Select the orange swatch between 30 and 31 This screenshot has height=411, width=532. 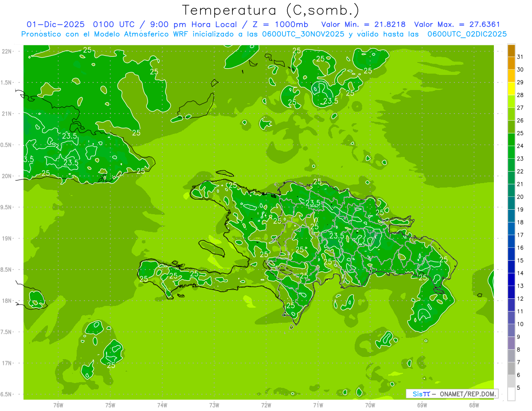point(511,63)
